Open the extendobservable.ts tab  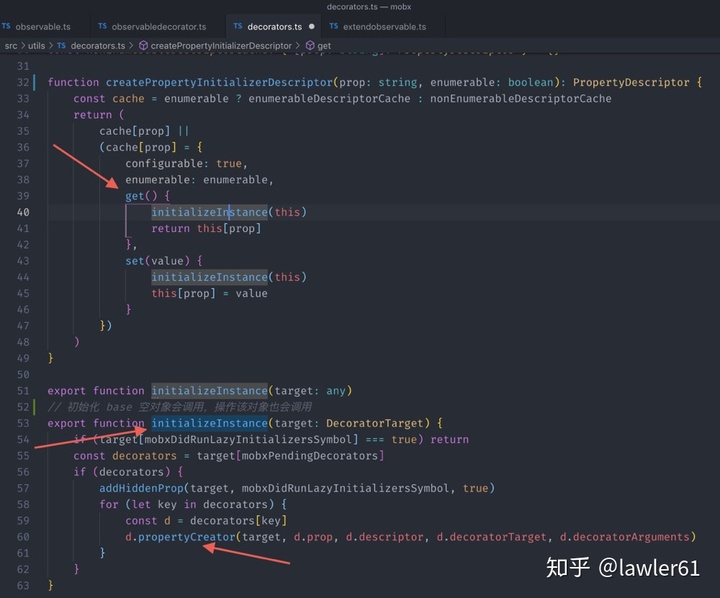point(384,27)
